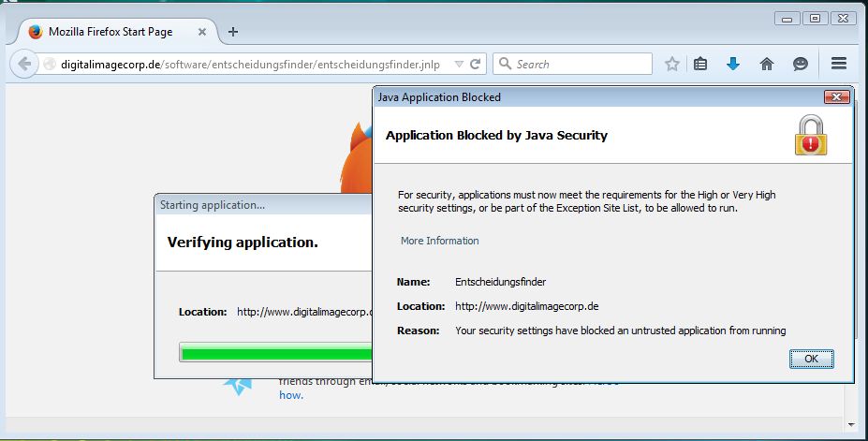This screenshot has height=441, width=868.
Task: Click the Java security padlock warning icon
Action: pyautogui.click(x=811, y=136)
